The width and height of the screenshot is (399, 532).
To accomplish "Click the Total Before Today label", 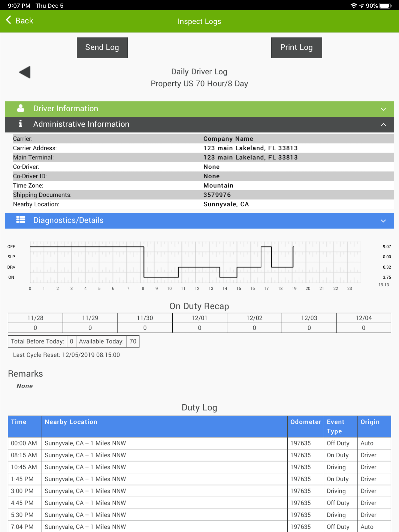I will pyautogui.click(x=37, y=341).
